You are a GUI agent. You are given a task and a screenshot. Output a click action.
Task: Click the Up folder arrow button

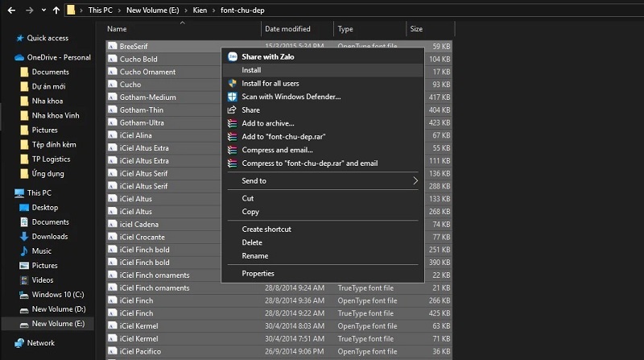pos(55,10)
